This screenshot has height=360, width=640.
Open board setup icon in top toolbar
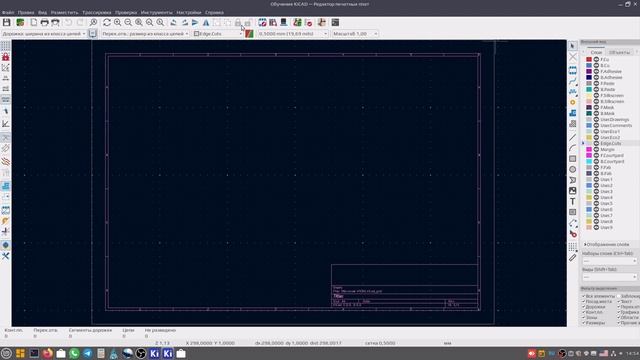20,22
